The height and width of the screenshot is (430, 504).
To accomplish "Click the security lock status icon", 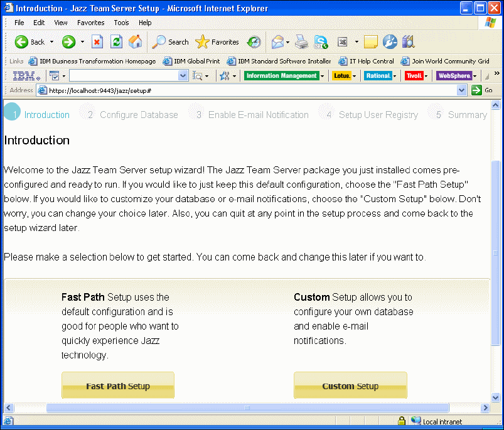I will tap(402, 421).
